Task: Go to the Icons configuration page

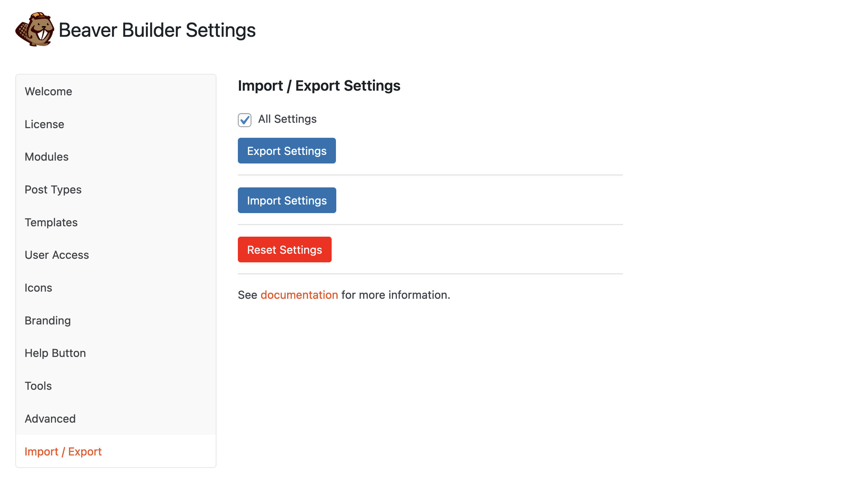Action: coord(38,287)
